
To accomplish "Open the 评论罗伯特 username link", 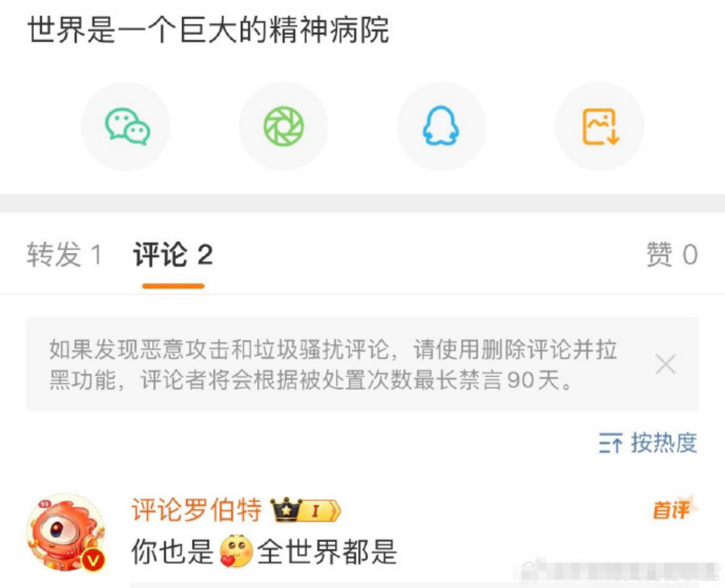I will click(197, 510).
